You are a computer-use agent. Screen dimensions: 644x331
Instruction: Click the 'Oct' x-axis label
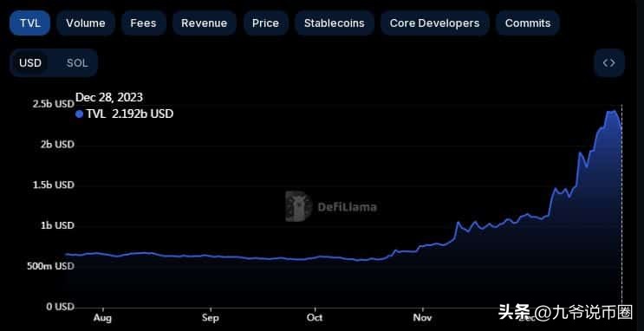coord(315,318)
